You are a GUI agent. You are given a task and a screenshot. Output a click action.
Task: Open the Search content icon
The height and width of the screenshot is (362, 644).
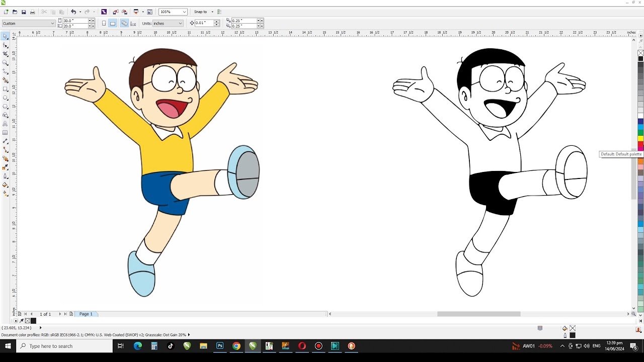tap(104, 12)
